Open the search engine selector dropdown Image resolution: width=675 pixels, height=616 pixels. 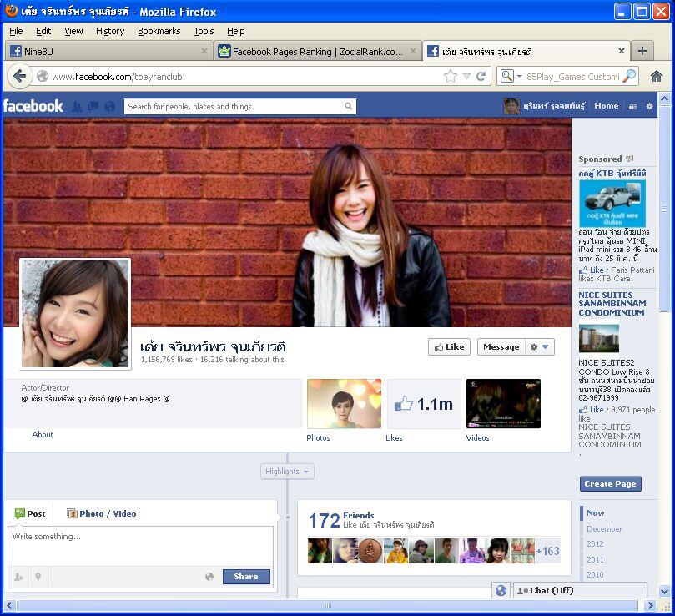click(x=509, y=76)
